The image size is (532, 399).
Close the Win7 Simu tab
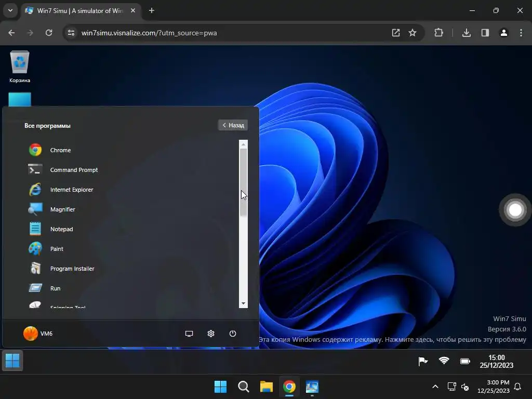[133, 10]
